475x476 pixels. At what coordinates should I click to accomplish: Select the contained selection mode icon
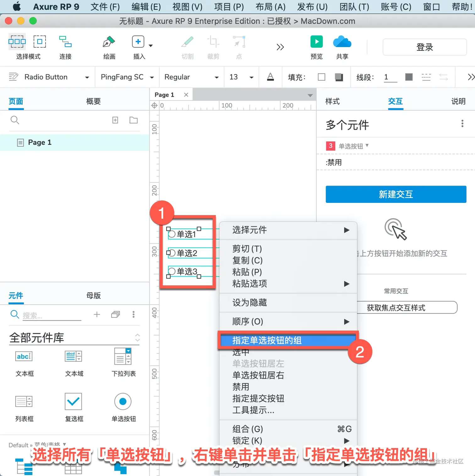pyautogui.click(x=40, y=41)
